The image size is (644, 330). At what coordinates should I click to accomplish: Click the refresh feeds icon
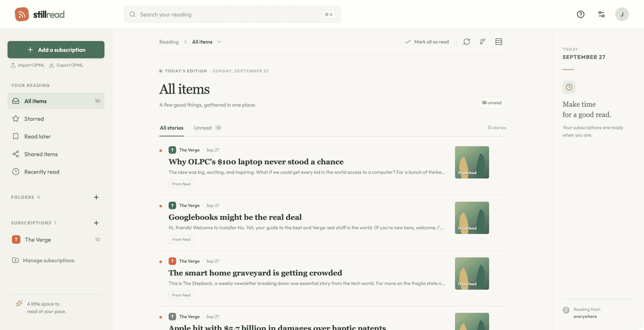tap(466, 42)
